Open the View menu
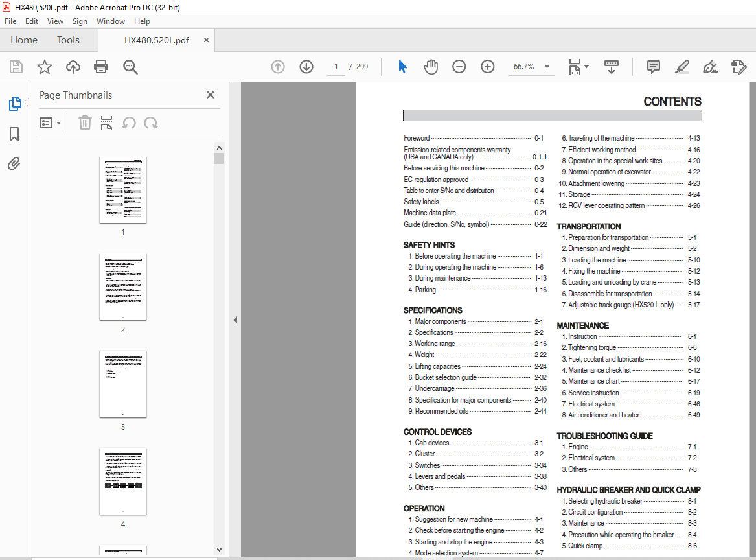This screenshot has width=756, height=560. (x=55, y=21)
